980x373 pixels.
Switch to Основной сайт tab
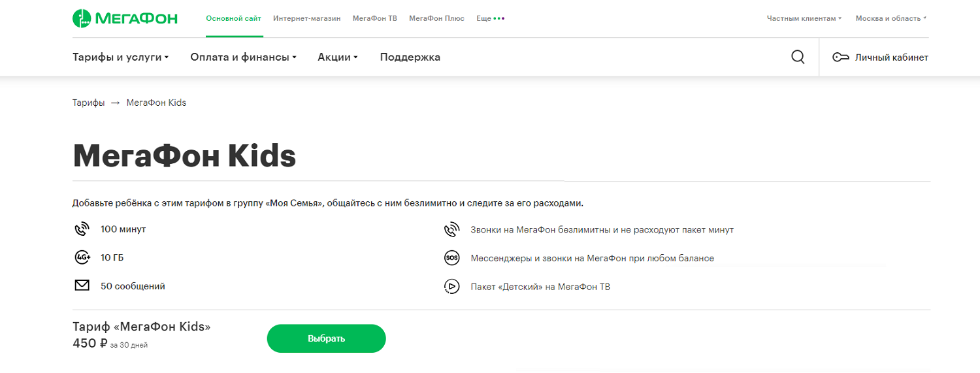tap(234, 18)
